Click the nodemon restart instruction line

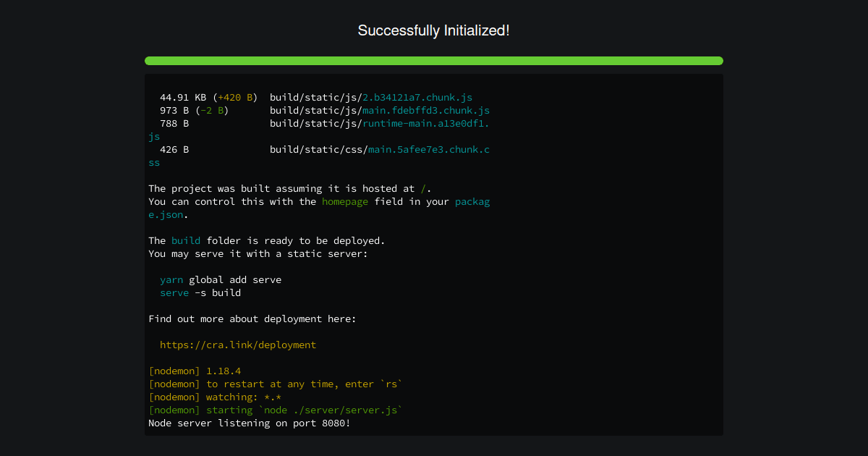pyautogui.click(x=276, y=384)
